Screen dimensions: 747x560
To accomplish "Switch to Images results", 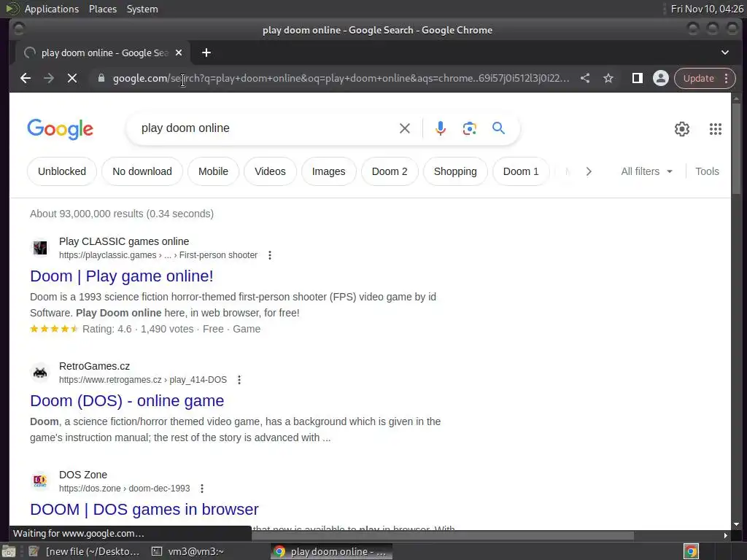I will pyautogui.click(x=329, y=171).
